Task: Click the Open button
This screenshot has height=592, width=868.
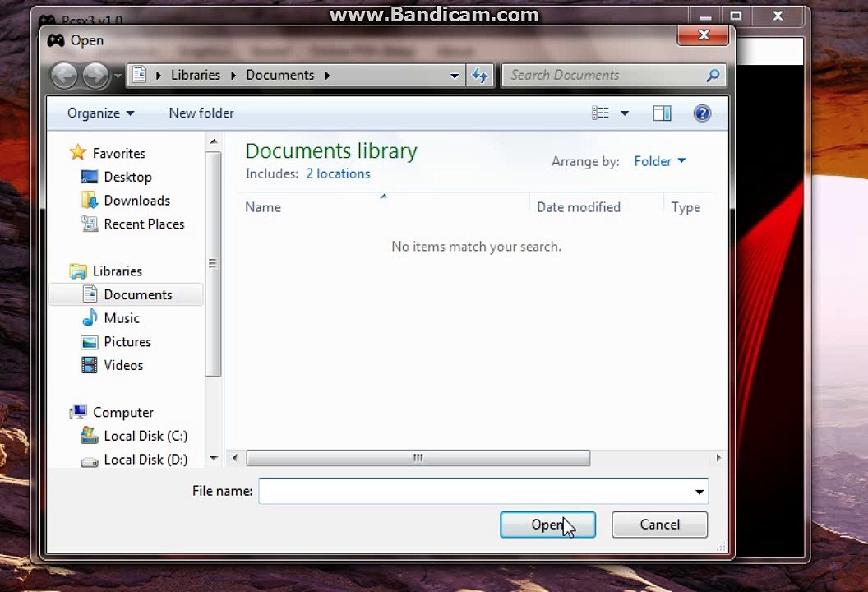Action: 548,525
